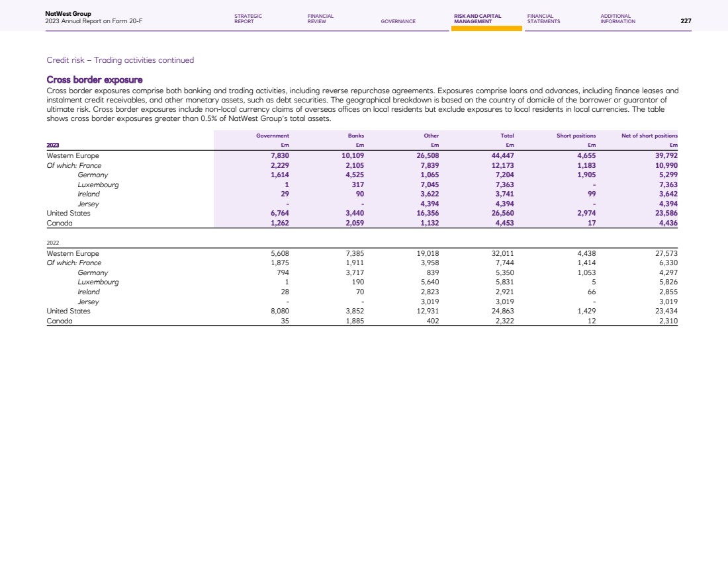Image resolution: width=728 pixels, height=572 pixels.
Task: Click the Net of short positions column header
Action: [x=649, y=136]
